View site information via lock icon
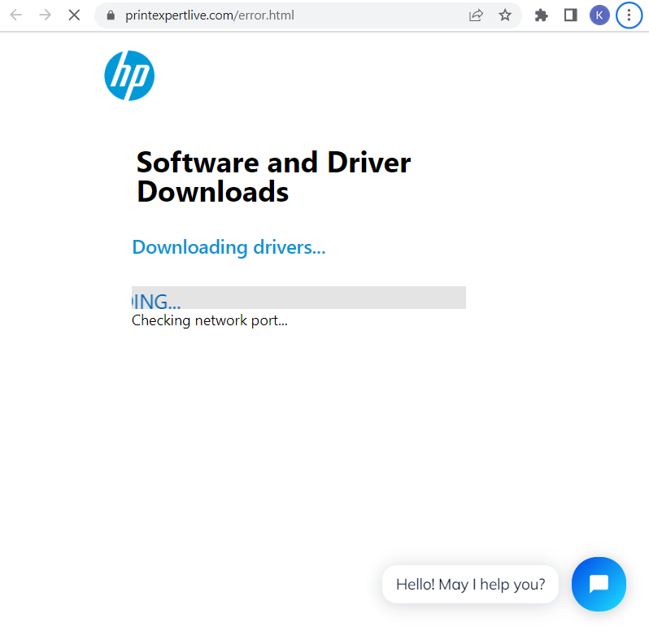This screenshot has width=649, height=644. click(x=111, y=15)
